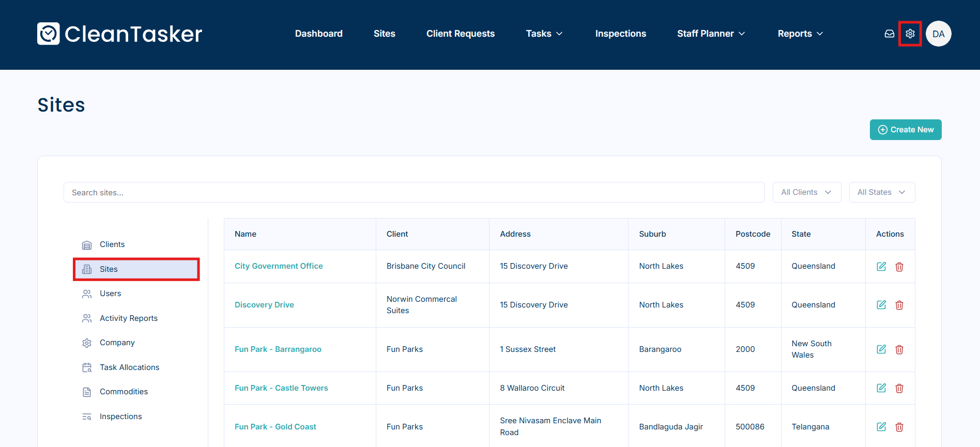Open the Tasks dropdown menu
The image size is (980, 447).
point(544,34)
